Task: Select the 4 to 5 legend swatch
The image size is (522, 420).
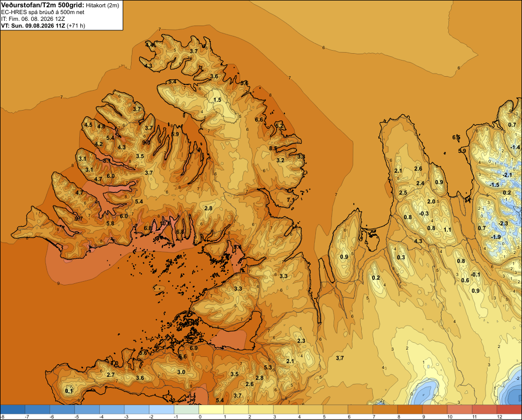Action: [311, 409]
